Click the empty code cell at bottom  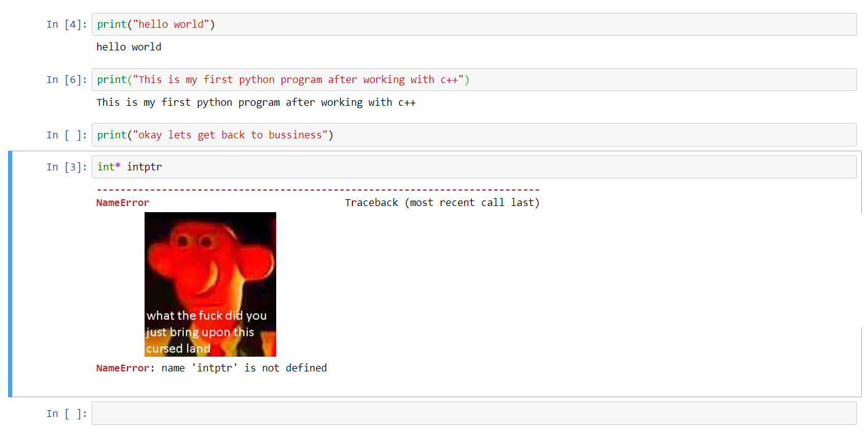click(474, 413)
